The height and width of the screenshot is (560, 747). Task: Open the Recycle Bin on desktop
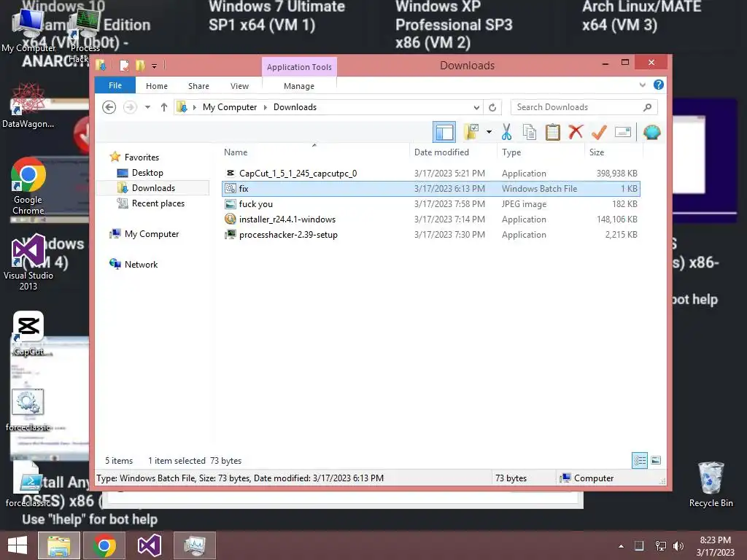pyautogui.click(x=711, y=484)
